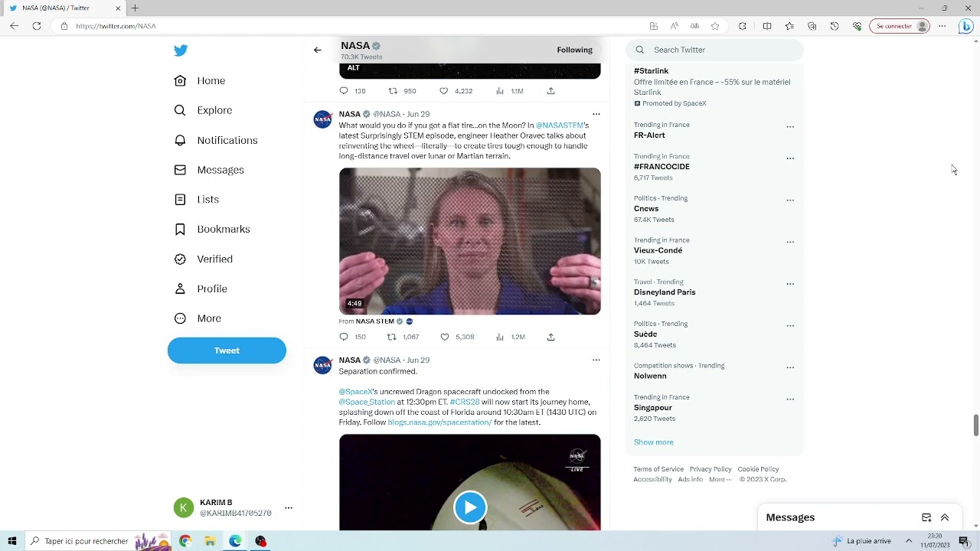Click the ALT badge on the top image

(x=354, y=67)
